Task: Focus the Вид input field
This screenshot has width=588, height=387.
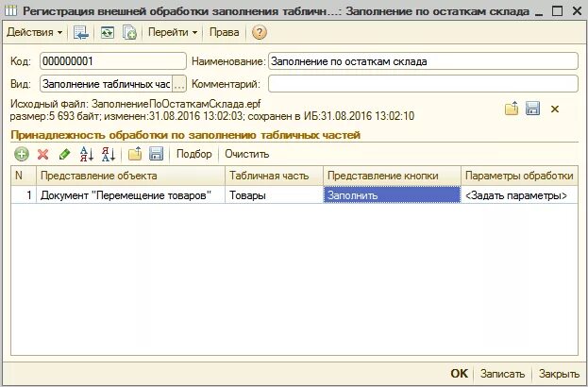Action: [106, 84]
